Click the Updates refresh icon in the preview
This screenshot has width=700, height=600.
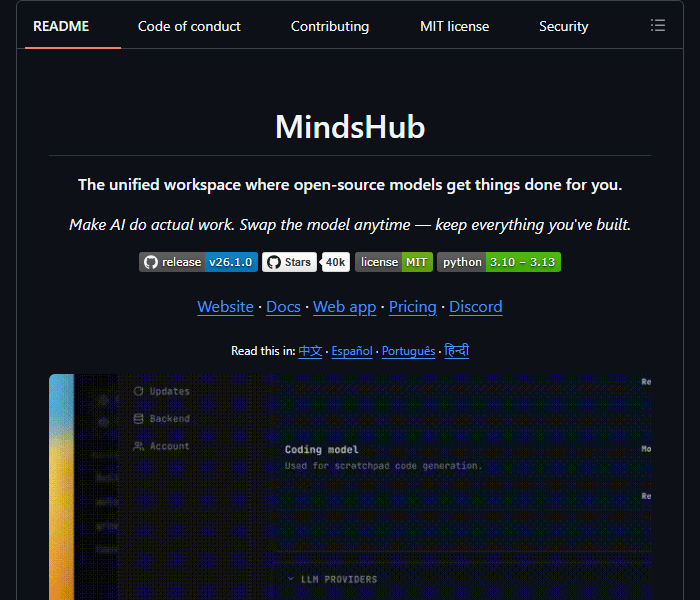click(138, 391)
